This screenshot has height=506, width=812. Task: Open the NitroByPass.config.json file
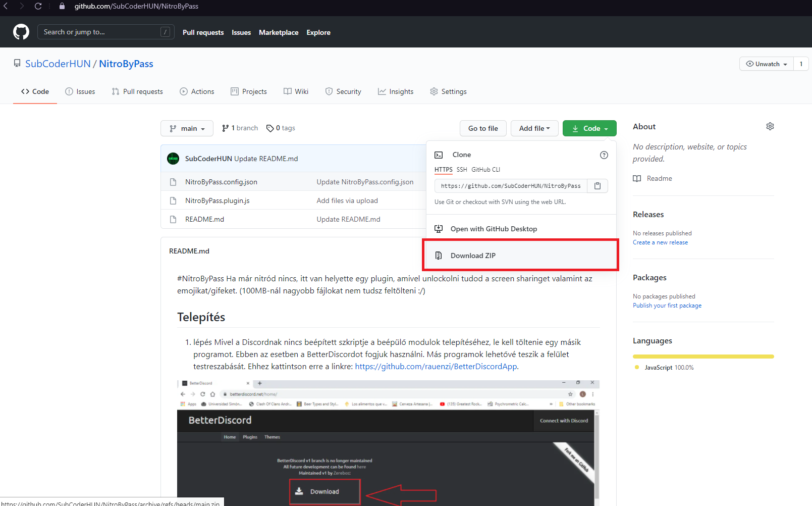pyautogui.click(x=221, y=182)
